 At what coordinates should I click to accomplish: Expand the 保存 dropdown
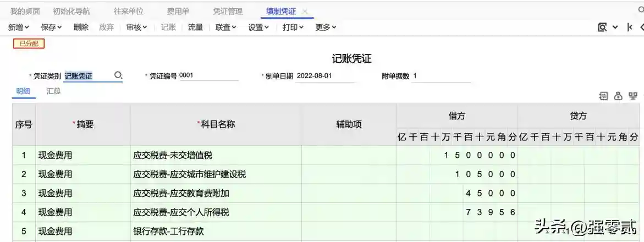click(x=51, y=27)
